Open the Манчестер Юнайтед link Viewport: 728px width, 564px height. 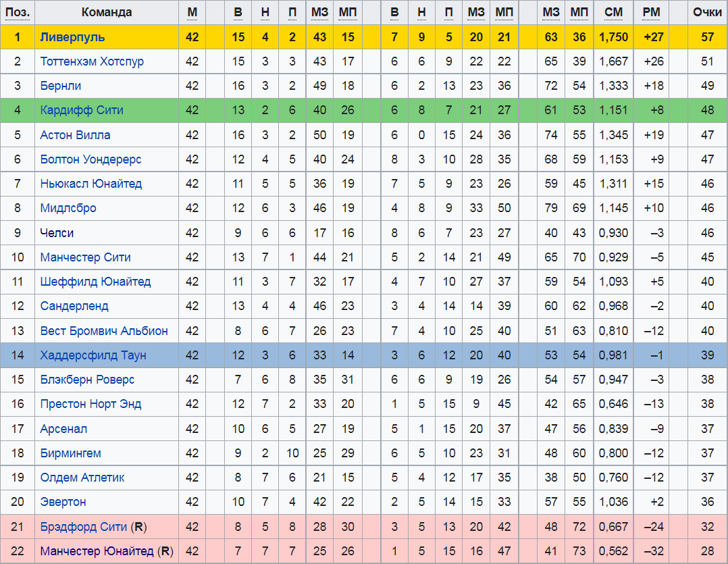tap(97, 551)
